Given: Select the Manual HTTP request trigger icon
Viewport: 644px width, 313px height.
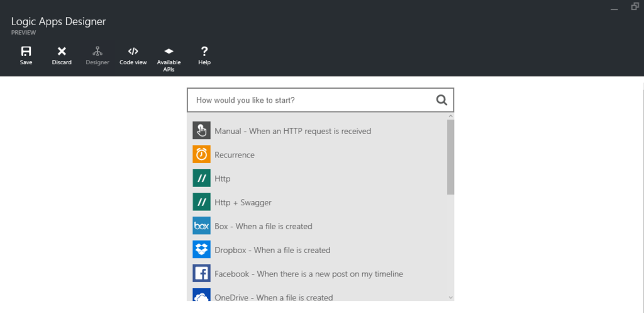Looking at the screenshot, I should click(x=201, y=131).
